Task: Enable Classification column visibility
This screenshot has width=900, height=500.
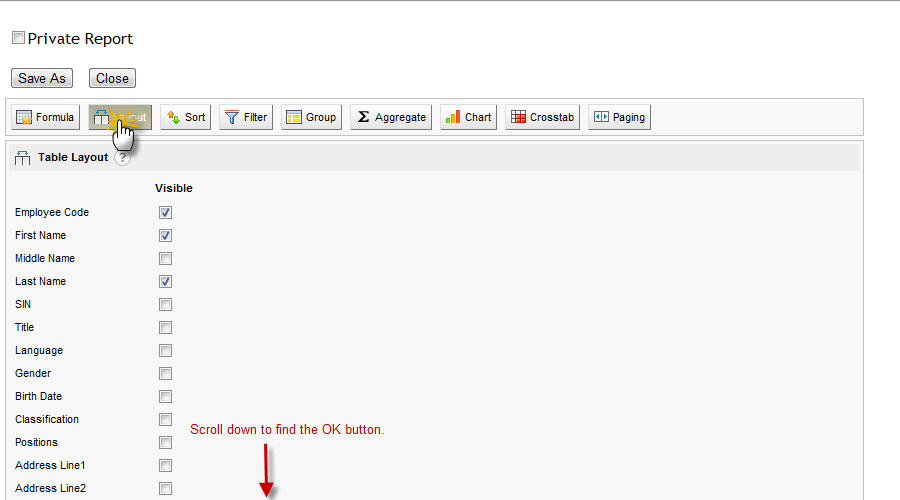Action: tap(165, 419)
